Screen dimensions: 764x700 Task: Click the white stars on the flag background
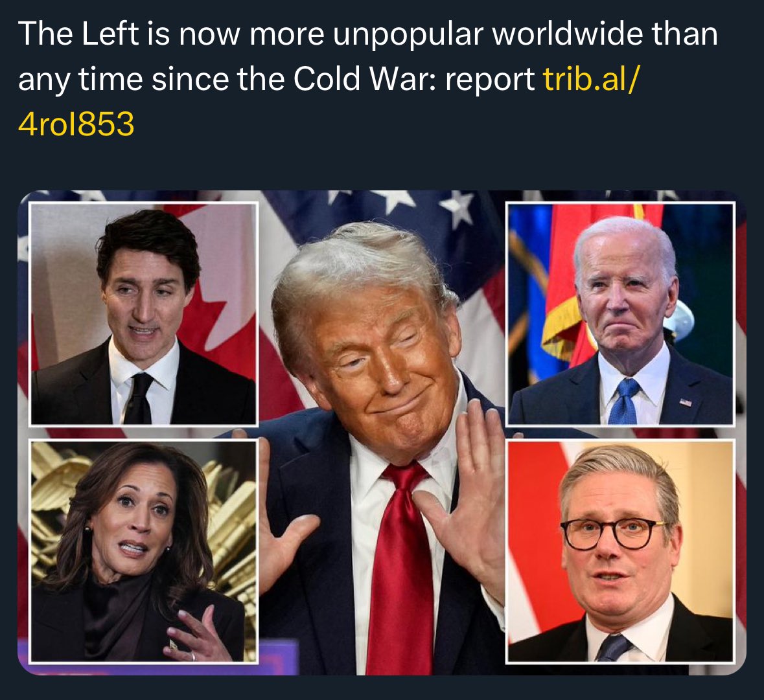pos(401,202)
